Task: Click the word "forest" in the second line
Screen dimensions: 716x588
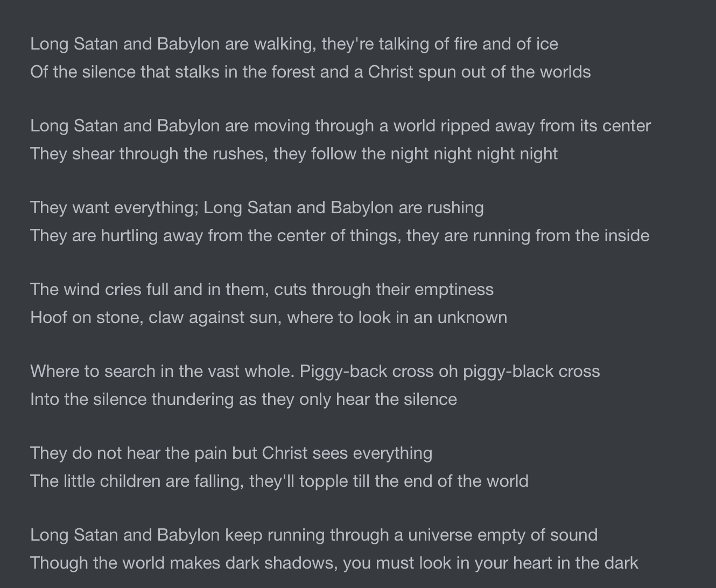Action: click(x=293, y=72)
